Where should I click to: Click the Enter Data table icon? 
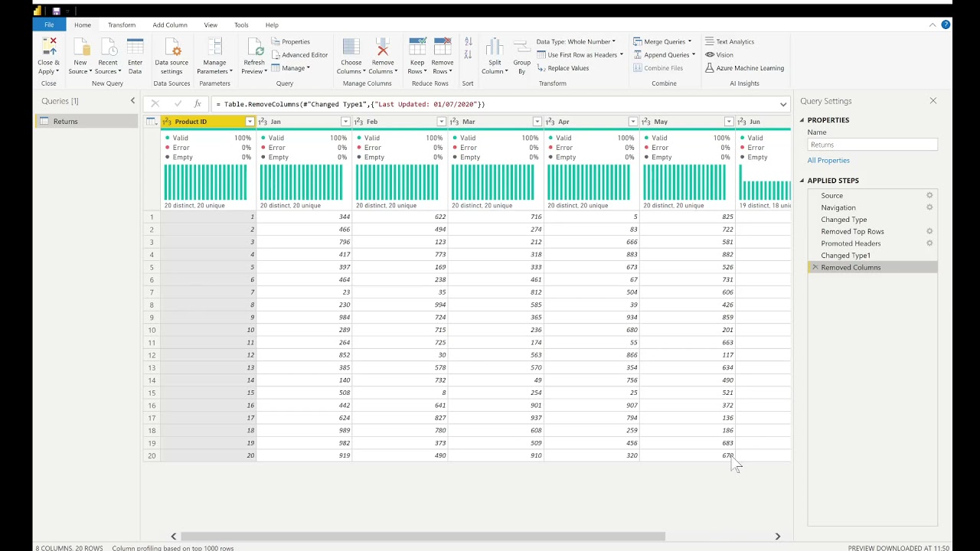(x=136, y=47)
